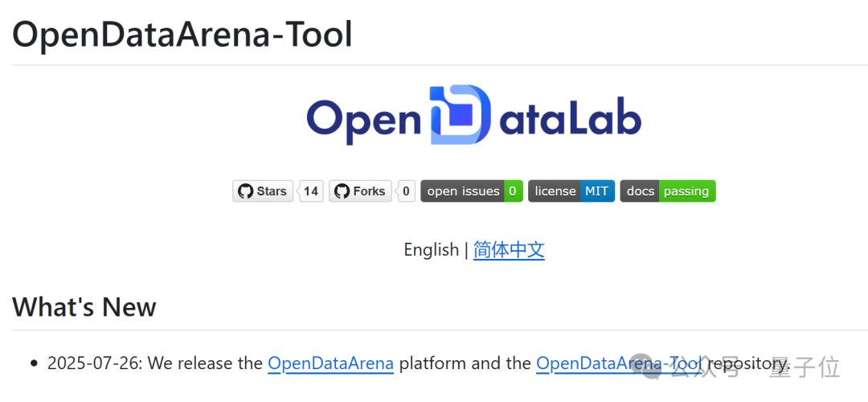Click the green 'passing' badge segment
868x402 pixels.
point(686,191)
